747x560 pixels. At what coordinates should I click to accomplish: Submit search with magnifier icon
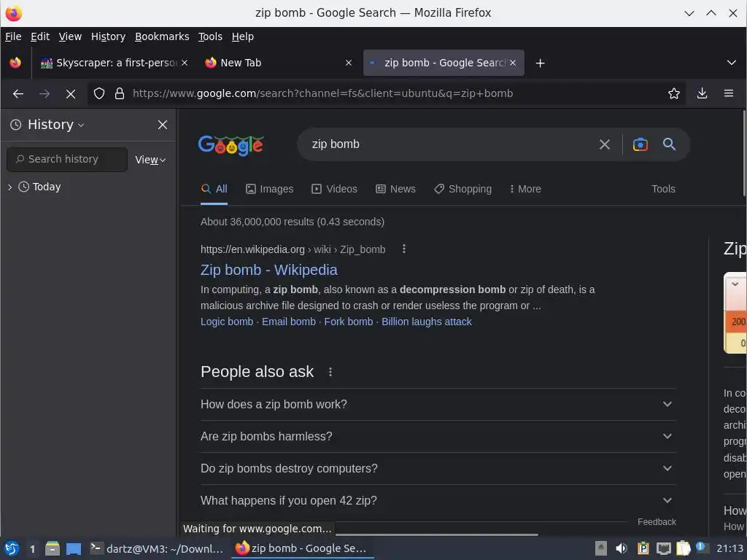669,144
